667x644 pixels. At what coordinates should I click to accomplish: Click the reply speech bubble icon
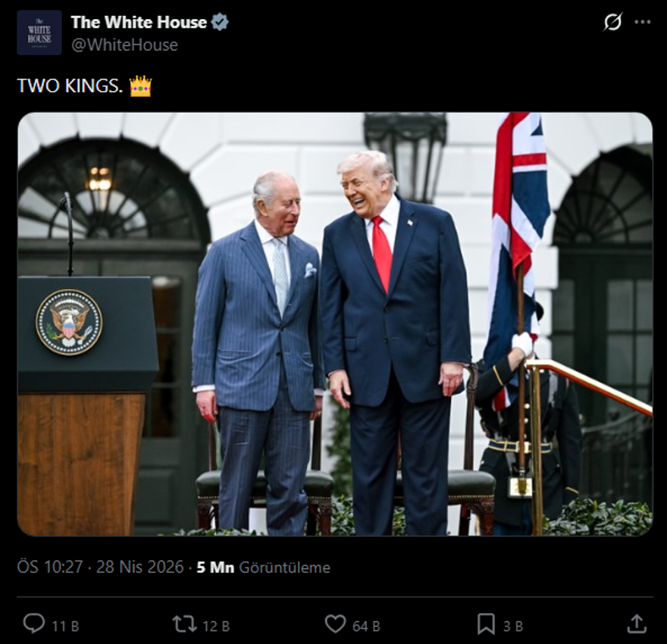(x=33, y=624)
